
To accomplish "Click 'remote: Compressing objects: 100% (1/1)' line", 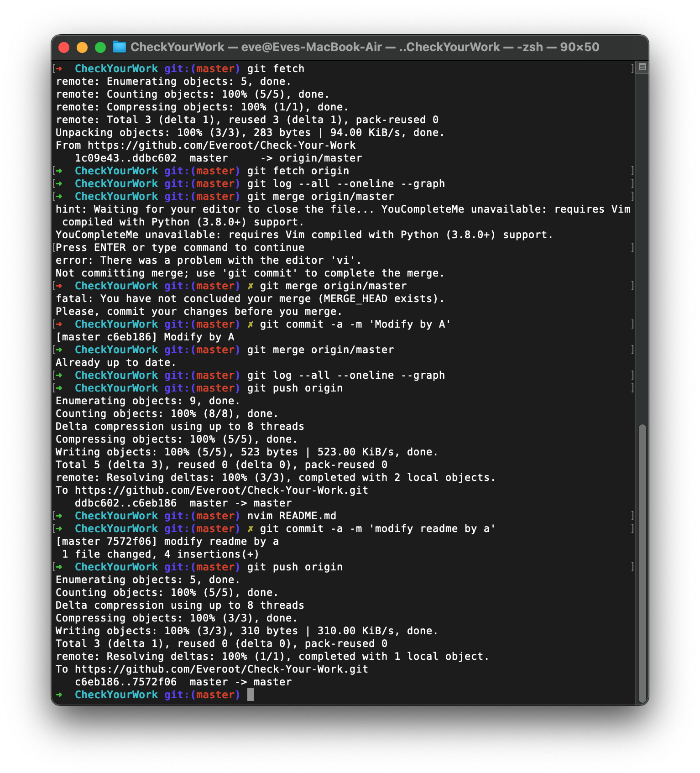I will click(202, 107).
